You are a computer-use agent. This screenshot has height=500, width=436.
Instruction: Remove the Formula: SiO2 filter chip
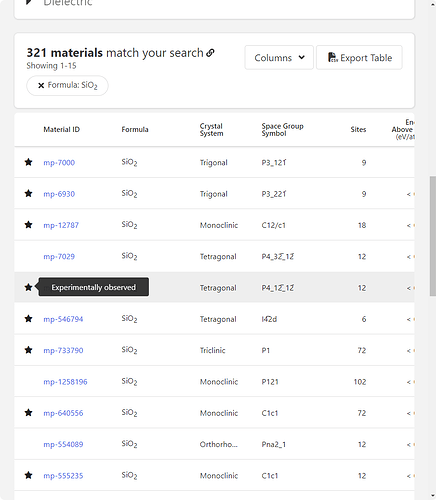(x=41, y=86)
